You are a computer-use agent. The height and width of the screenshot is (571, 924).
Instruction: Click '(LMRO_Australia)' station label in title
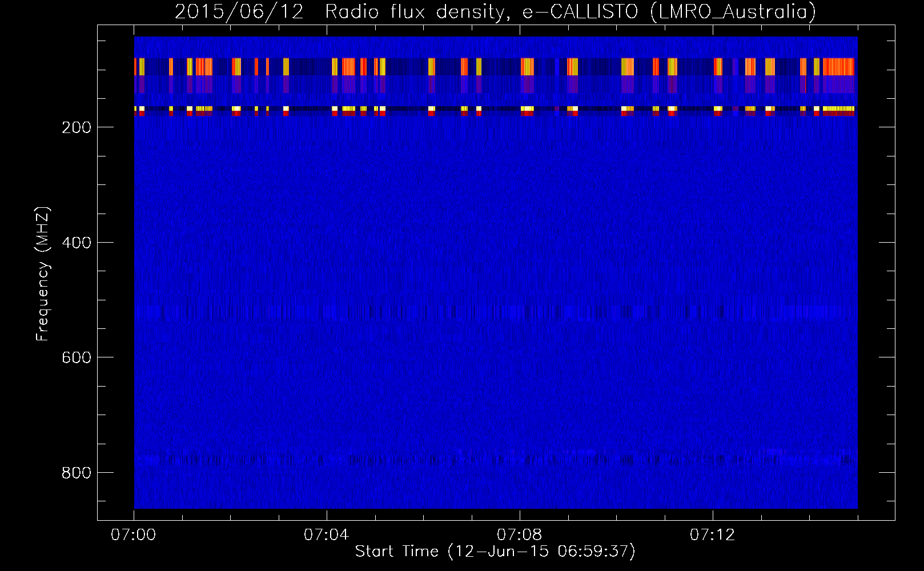click(x=733, y=11)
